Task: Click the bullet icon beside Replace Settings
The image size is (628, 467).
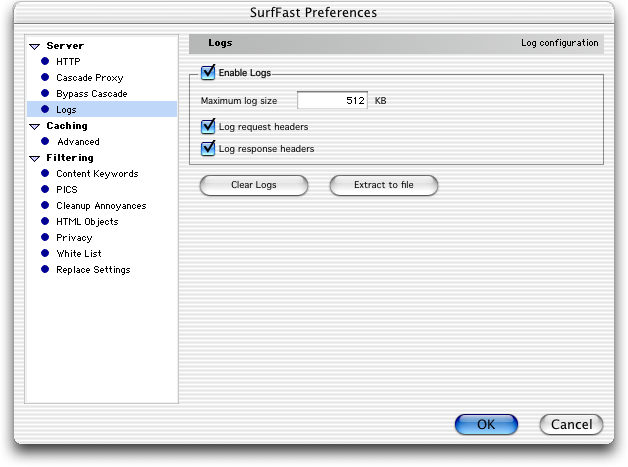Action: point(45,269)
